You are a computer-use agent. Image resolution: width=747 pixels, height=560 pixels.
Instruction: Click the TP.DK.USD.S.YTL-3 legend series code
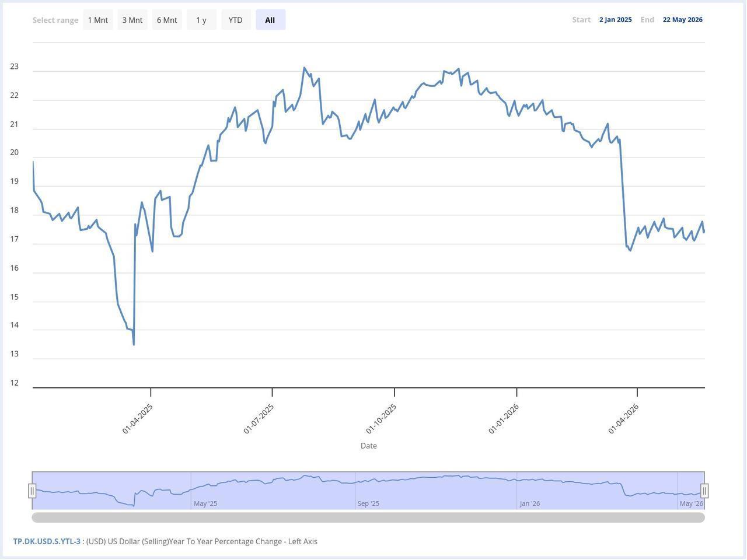click(x=47, y=541)
